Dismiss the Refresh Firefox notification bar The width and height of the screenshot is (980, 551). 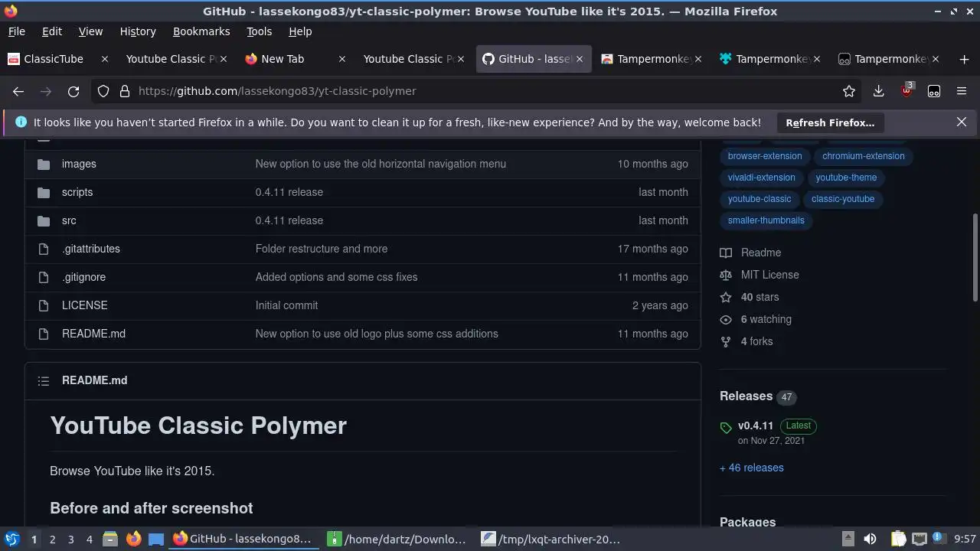962,122
